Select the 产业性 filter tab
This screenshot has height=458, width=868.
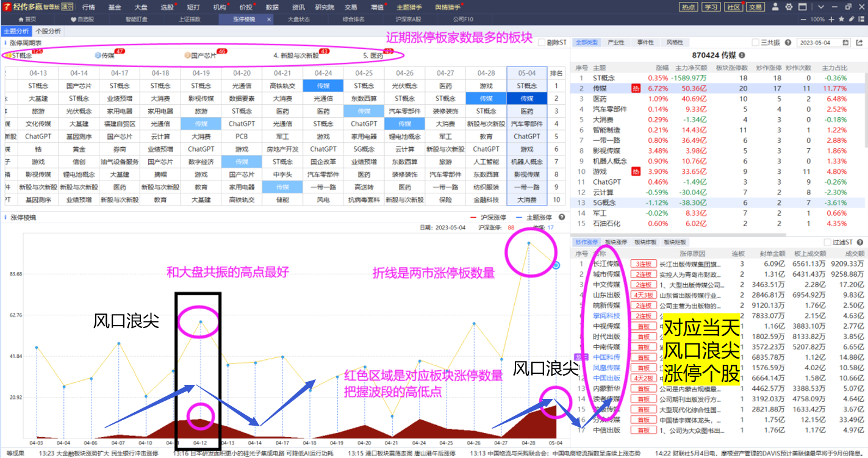pos(616,43)
